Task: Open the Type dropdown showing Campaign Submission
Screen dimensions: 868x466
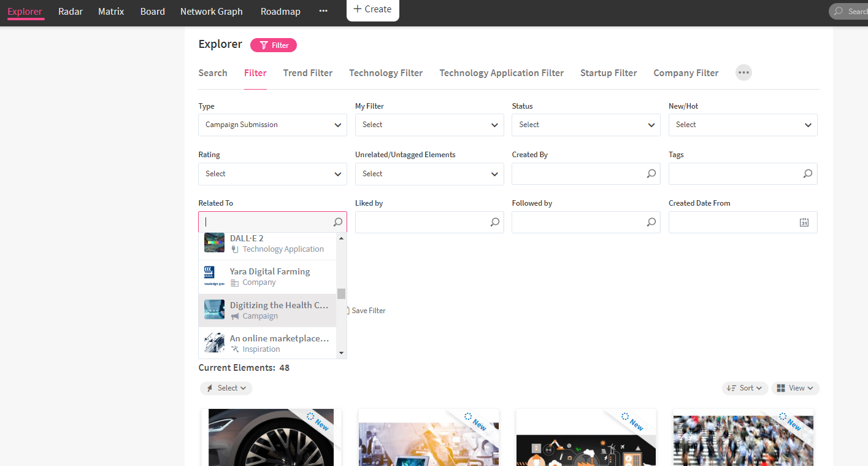Action: [x=272, y=125]
